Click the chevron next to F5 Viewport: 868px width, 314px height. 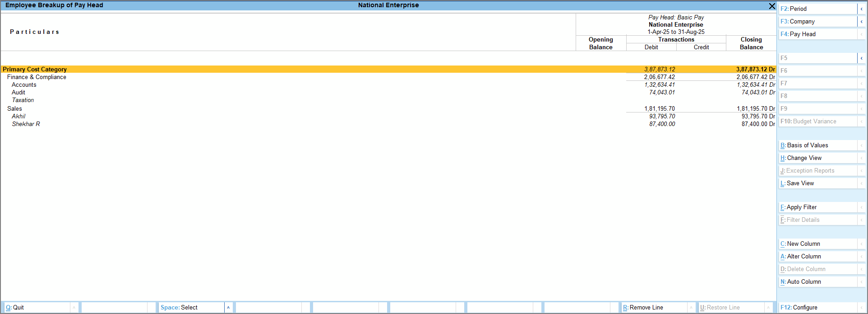pyautogui.click(x=861, y=58)
